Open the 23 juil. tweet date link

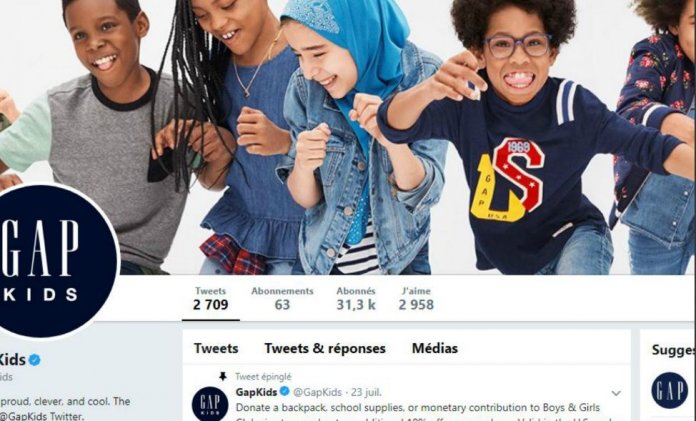366,392
